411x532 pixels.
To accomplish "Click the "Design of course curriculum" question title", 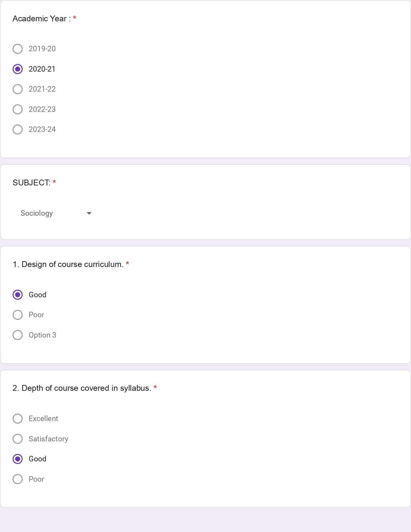I will point(68,264).
